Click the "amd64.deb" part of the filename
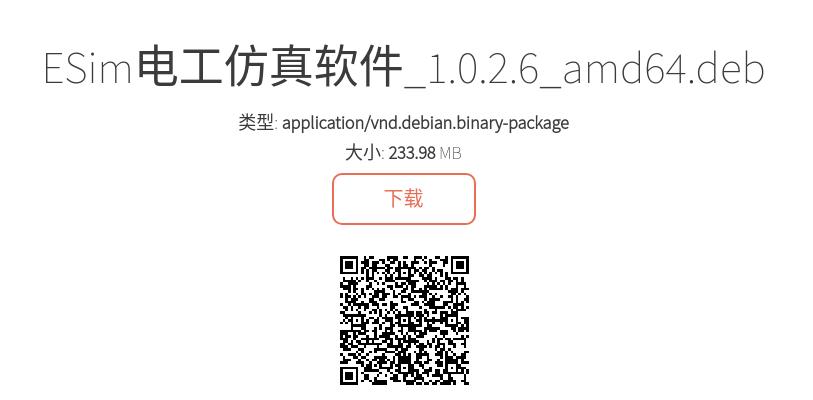Image resolution: width=813 pixels, height=400 pixels. (x=663, y=68)
